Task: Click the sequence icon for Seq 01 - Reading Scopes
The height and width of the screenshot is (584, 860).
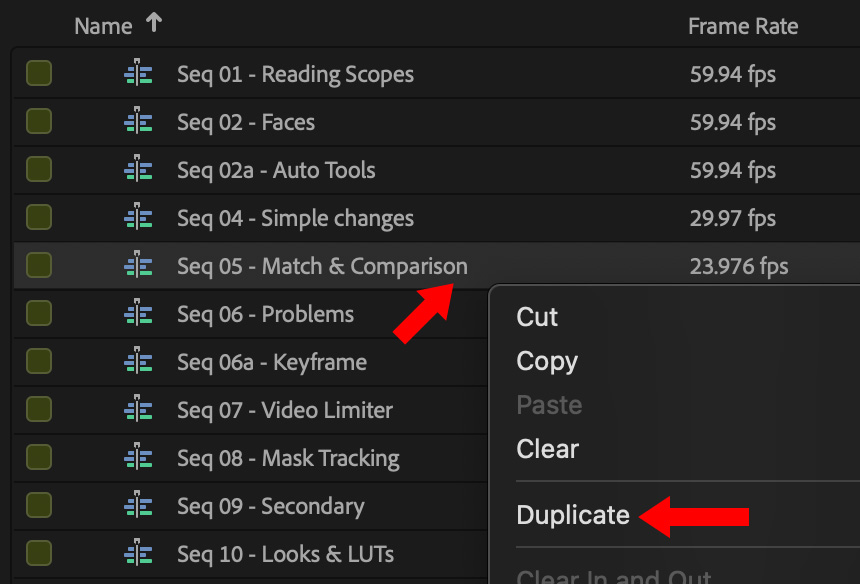Action: pyautogui.click(x=138, y=74)
